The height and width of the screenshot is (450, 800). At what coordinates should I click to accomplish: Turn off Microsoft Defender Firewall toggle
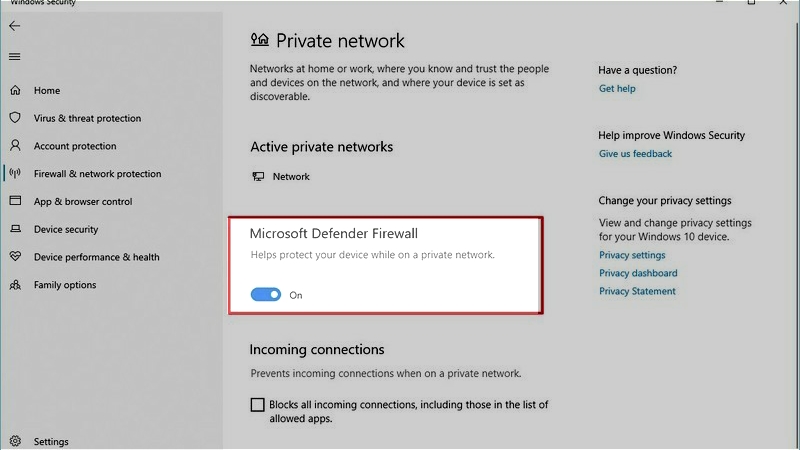(x=266, y=295)
